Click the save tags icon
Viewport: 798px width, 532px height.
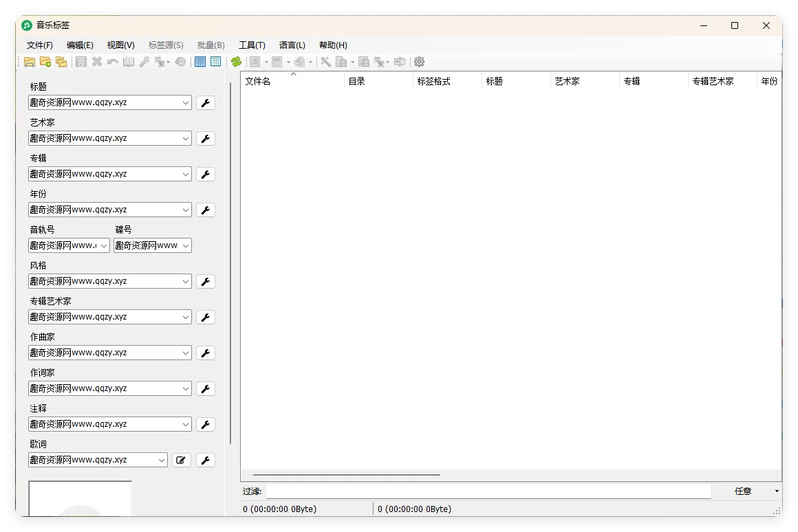pyautogui.click(x=81, y=62)
